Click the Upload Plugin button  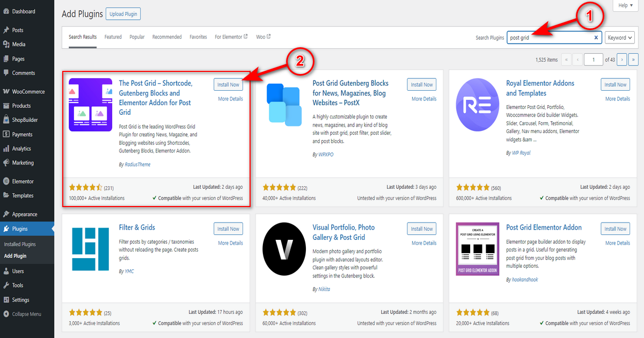pyautogui.click(x=123, y=14)
